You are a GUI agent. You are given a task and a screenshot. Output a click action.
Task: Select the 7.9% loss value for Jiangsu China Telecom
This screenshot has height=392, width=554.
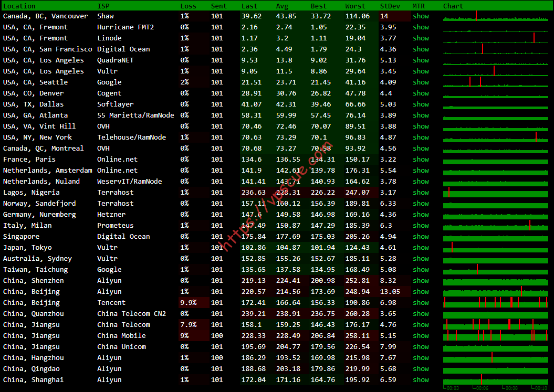click(189, 324)
